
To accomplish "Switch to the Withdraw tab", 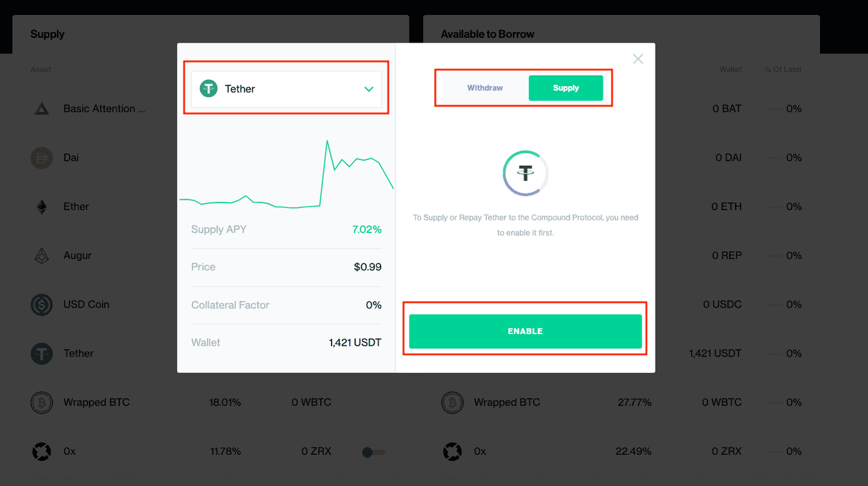I will pyautogui.click(x=485, y=88).
